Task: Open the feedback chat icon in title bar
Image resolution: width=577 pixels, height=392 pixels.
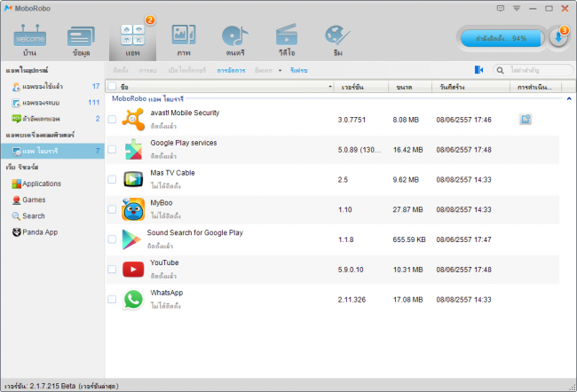Action: click(501, 8)
